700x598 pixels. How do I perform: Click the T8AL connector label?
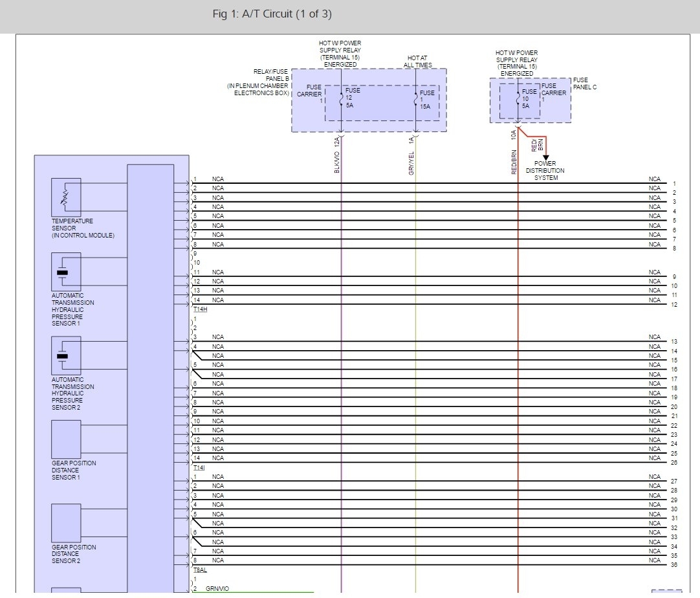coord(200,570)
